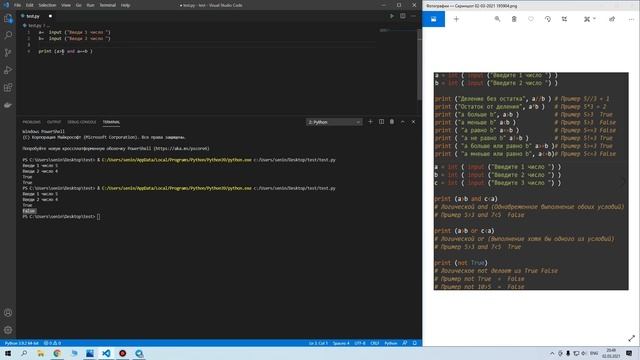
Task: Open the Edit menu
Action: (x=30, y=5)
